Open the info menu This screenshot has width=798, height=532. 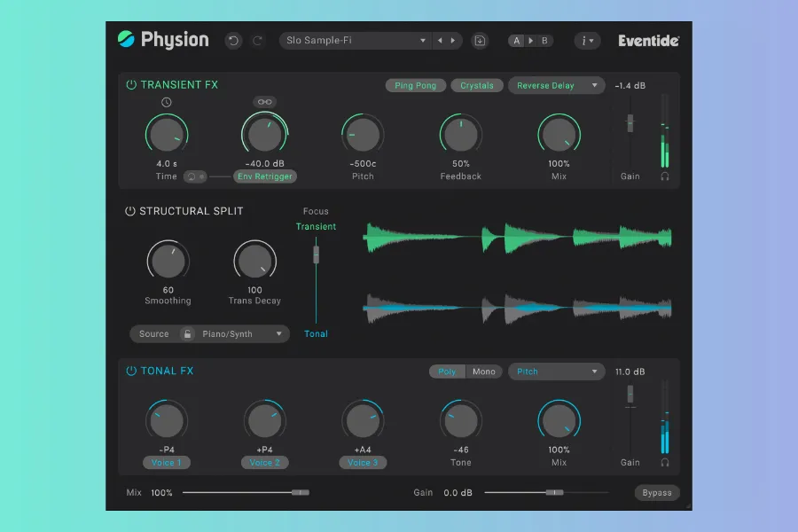[x=587, y=40]
